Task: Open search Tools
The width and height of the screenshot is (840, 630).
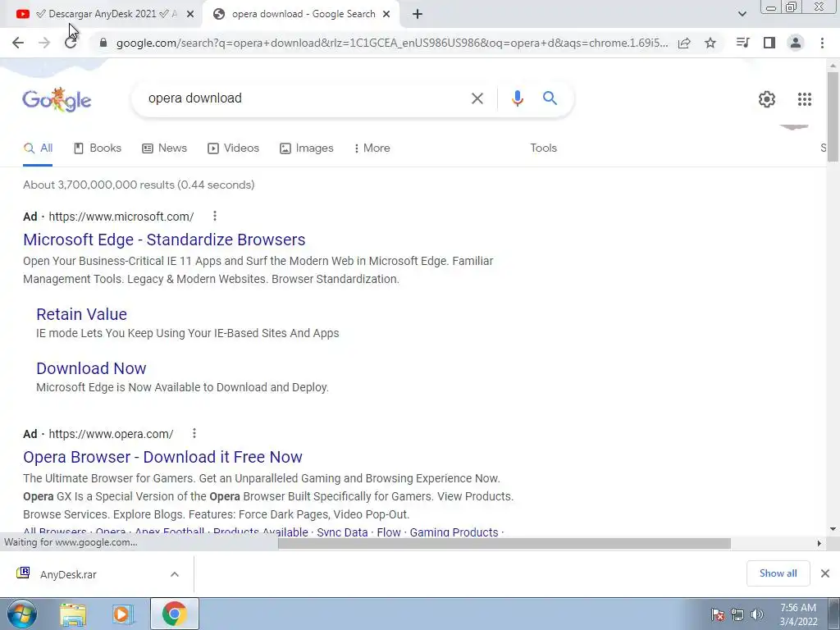Action: pos(543,148)
